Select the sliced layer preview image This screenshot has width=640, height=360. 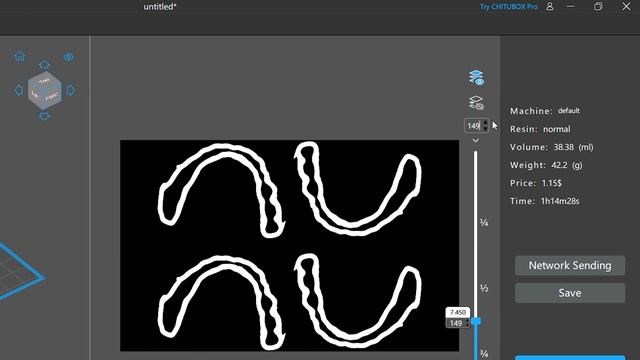point(289,245)
